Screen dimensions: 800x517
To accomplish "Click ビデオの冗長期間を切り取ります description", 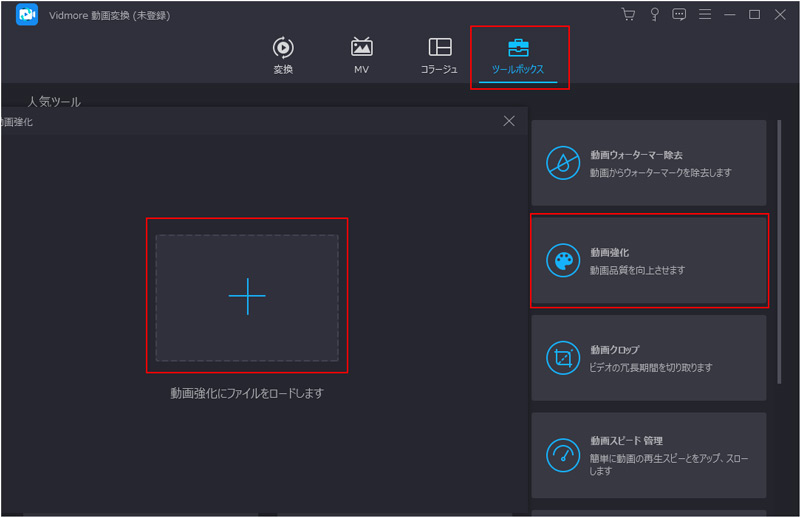I will click(x=651, y=367).
